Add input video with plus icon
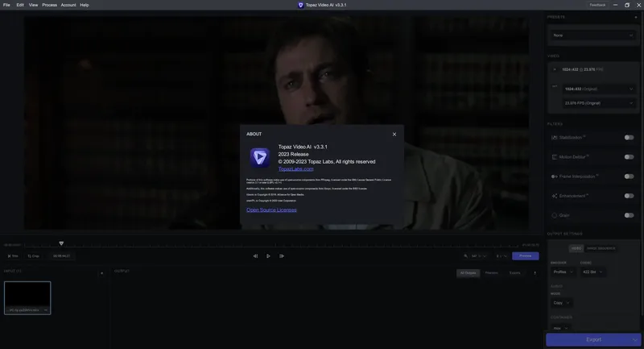 click(x=102, y=273)
